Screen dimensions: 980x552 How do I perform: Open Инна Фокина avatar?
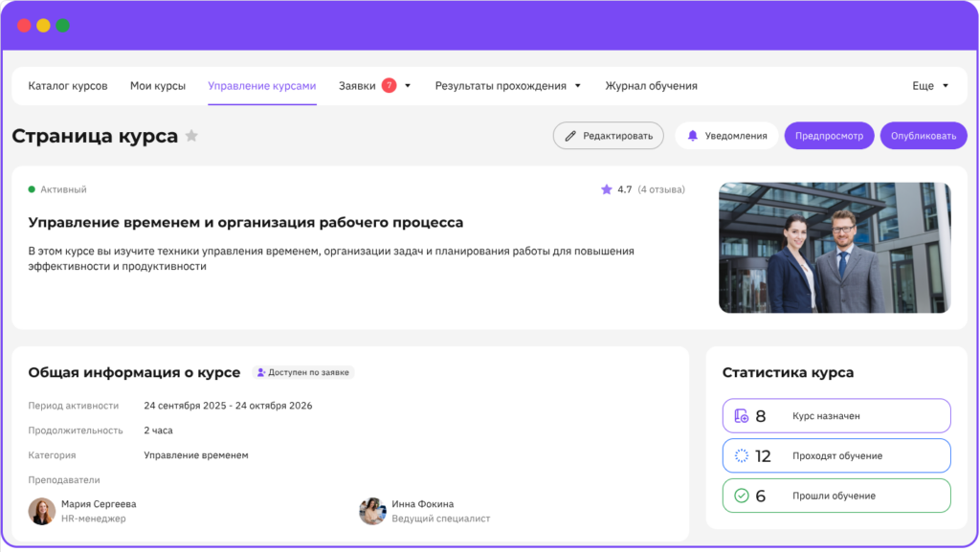372,511
